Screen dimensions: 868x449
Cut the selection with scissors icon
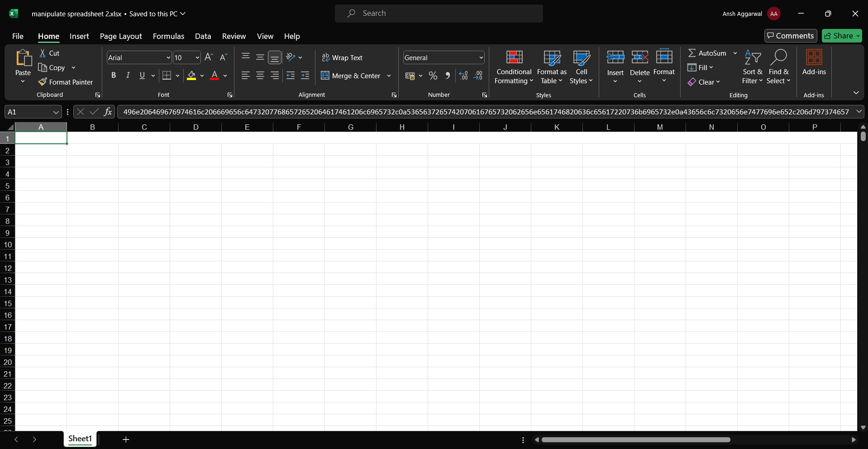coord(43,53)
